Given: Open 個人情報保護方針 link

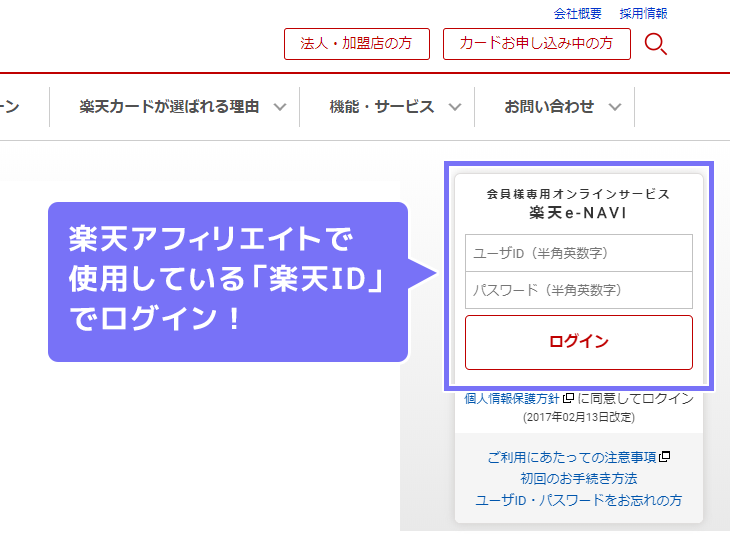Looking at the screenshot, I should (512, 398).
